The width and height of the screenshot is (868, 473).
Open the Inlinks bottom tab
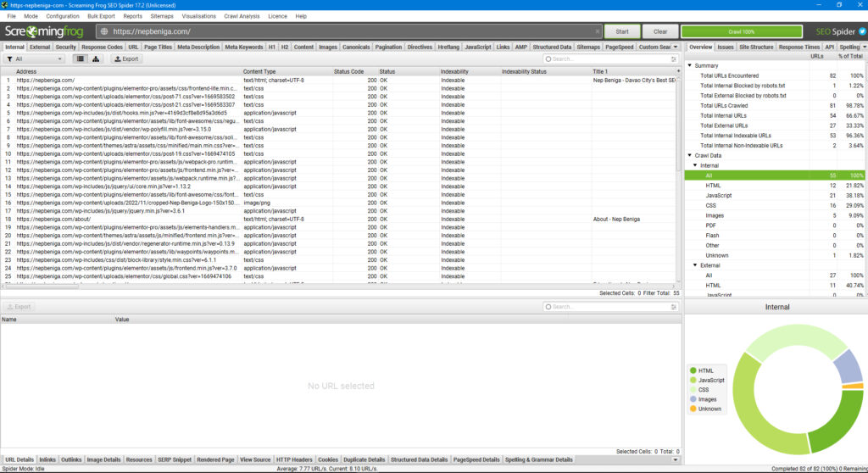tap(47, 459)
